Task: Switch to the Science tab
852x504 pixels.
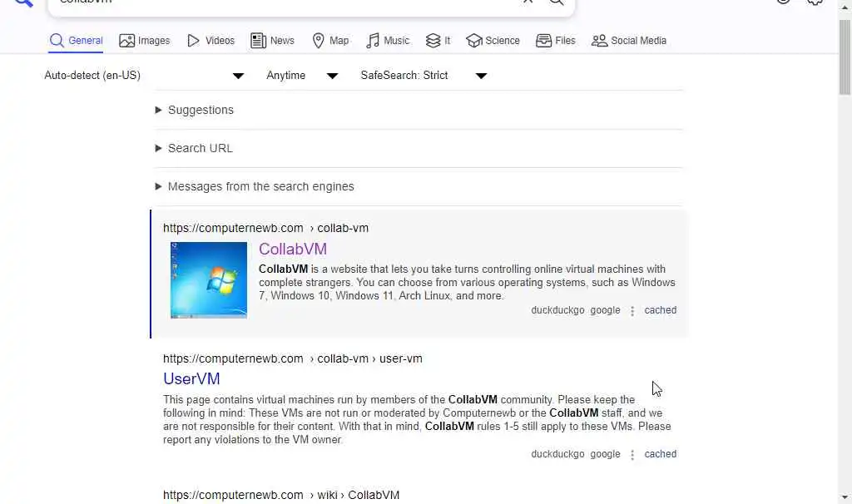Action: pyautogui.click(x=493, y=41)
